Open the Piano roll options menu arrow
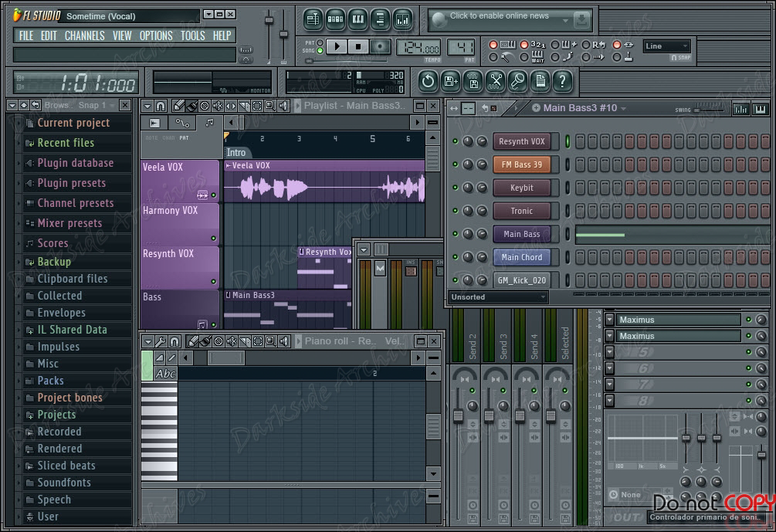The height and width of the screenshot is (532, 776). coord(147,341)
